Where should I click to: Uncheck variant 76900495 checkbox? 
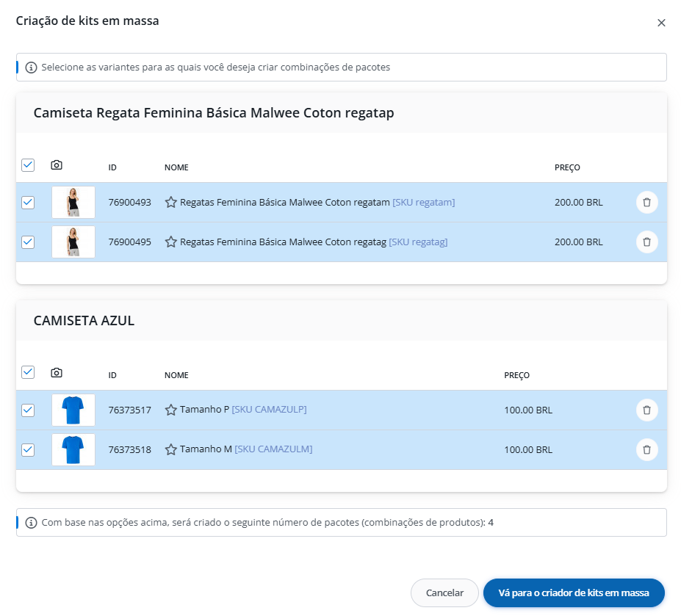28,242
